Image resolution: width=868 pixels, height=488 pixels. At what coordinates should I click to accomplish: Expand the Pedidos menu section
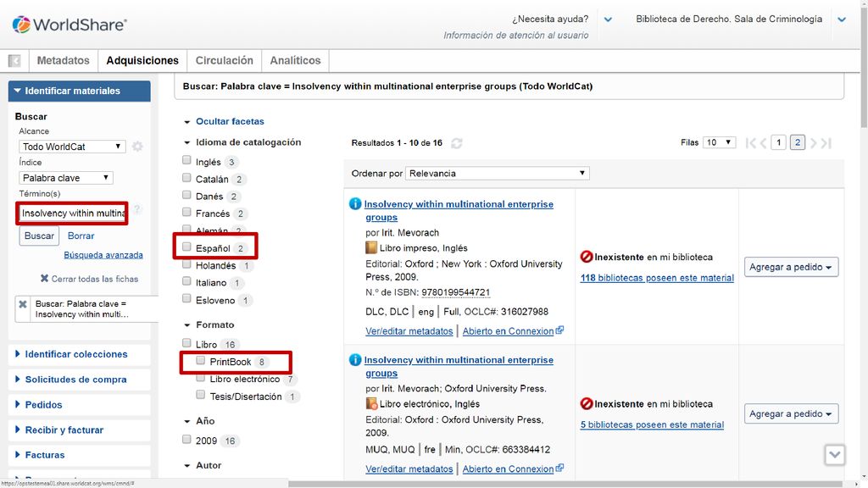point(79,404)
